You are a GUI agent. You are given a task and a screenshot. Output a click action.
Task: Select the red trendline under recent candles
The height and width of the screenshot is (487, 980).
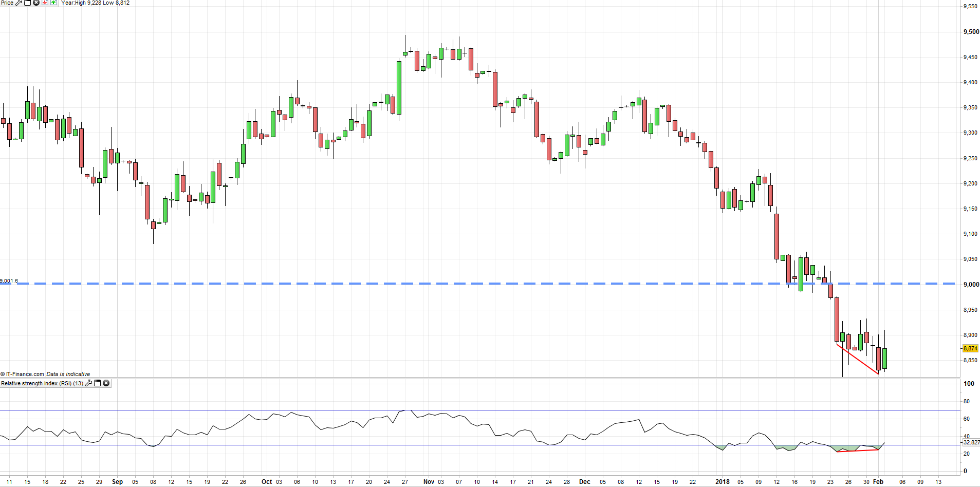tap(858, 359)
